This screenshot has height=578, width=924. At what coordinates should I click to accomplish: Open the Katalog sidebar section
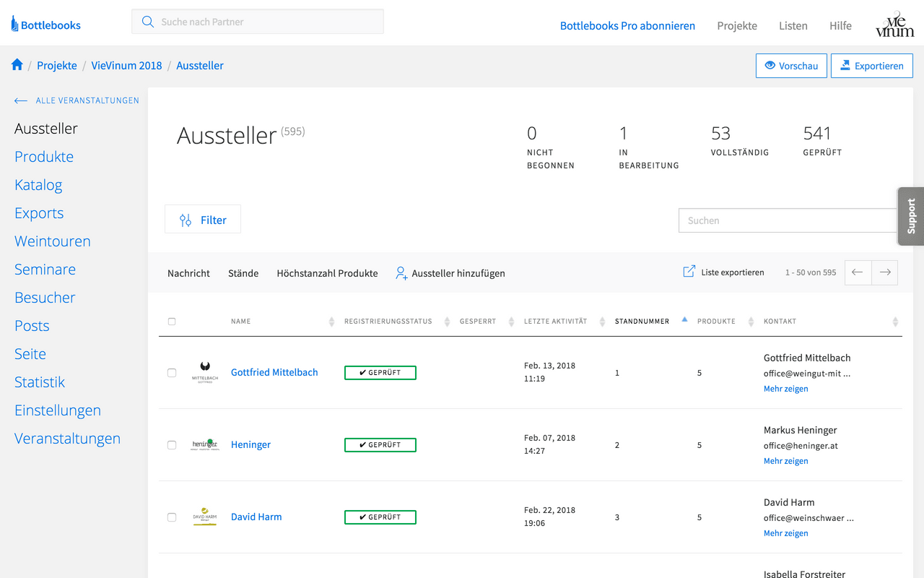tap(38, 185)
